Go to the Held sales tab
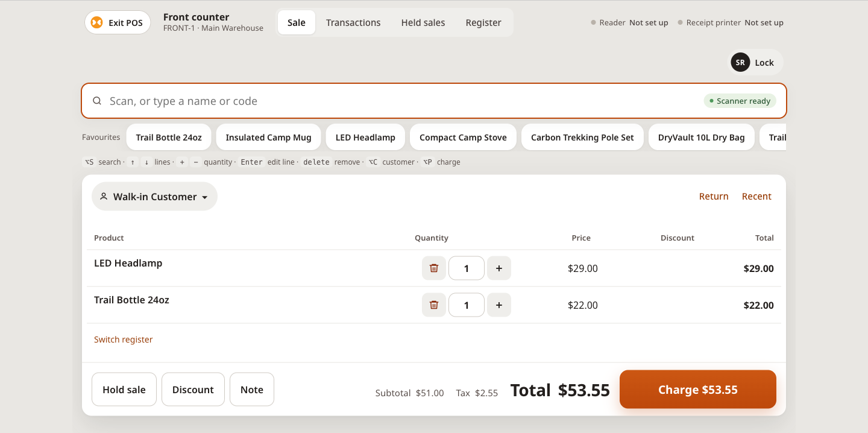The height and width of the screenshot is (433, 868). click(423, 22)
